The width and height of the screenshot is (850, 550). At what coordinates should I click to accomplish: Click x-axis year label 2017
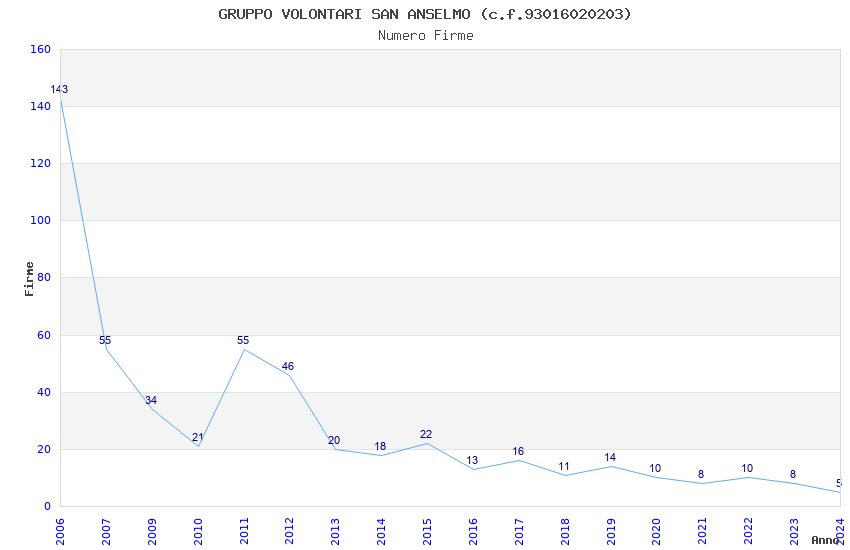pyautogui.click(x=519, y=532)
